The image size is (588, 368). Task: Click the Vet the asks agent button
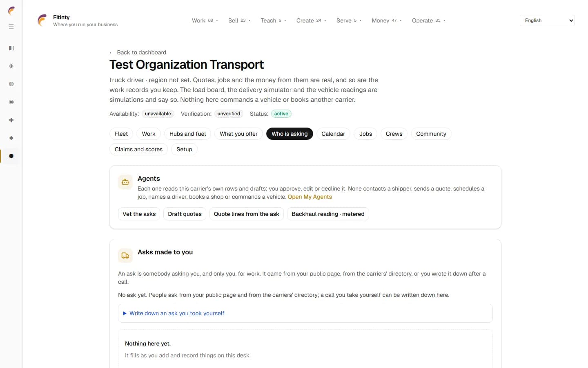tap(139, 214)
